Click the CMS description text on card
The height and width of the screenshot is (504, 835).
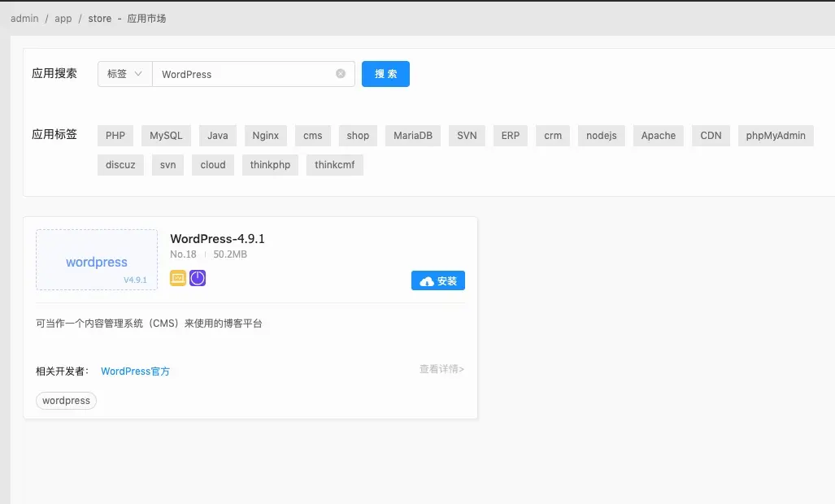click(149, 323)
